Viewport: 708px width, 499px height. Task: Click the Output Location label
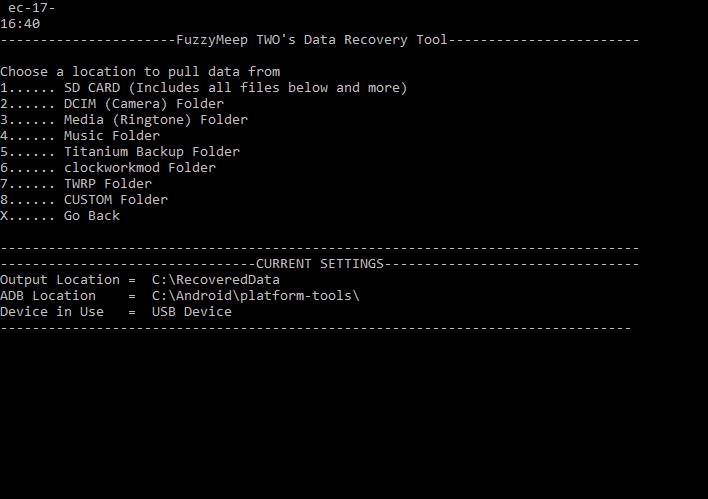[x=60, y=280]
